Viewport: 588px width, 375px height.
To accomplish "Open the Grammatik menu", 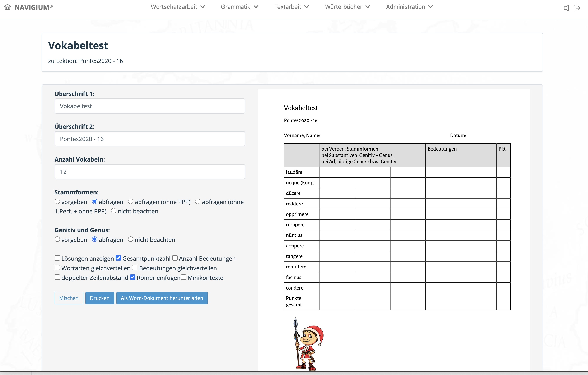I will [x=239, y=7].
